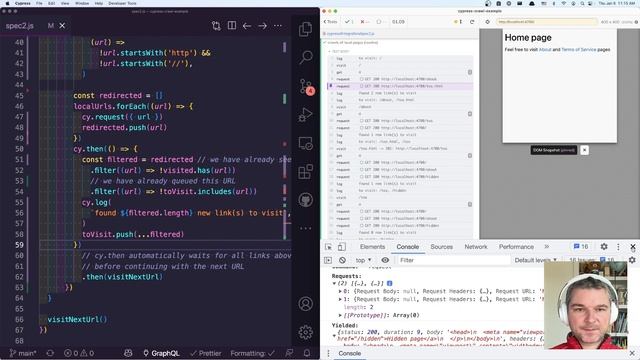Open Cypress selector playground crosshair

(487, 22)
